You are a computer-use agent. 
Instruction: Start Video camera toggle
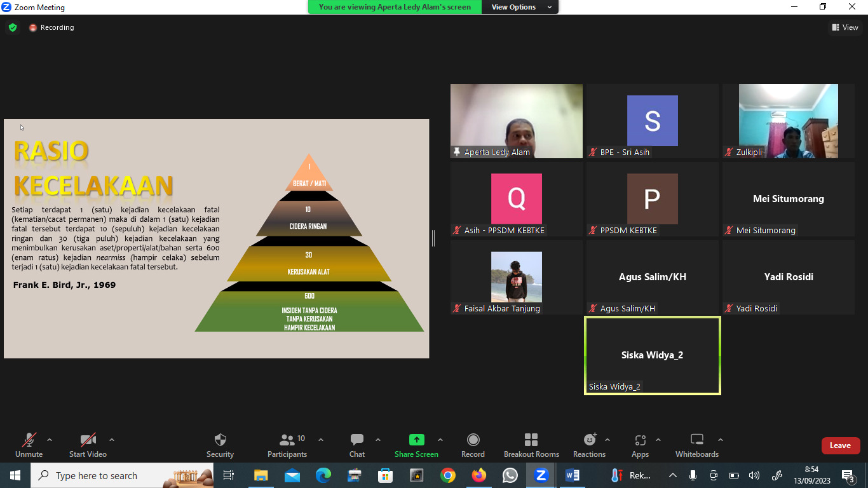click(x=88, y=440)
